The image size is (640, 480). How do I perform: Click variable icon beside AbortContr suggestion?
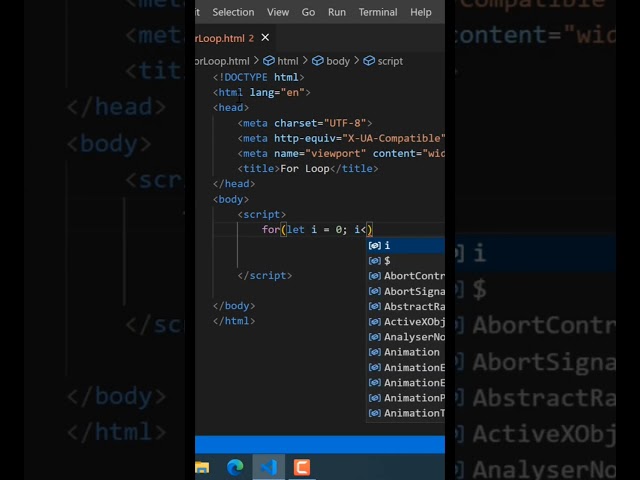pos(375,276)
